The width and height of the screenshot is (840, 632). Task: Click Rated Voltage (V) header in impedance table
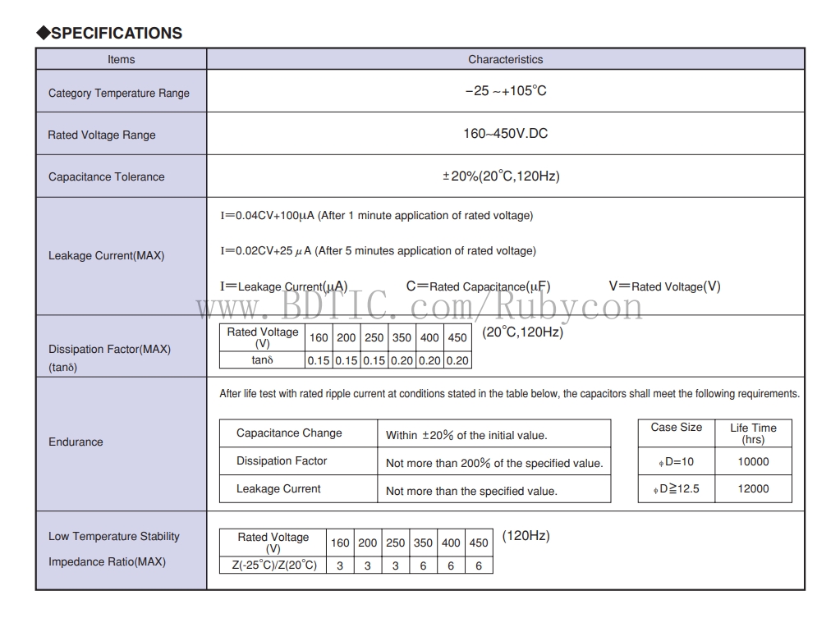(x=273, y=543)
